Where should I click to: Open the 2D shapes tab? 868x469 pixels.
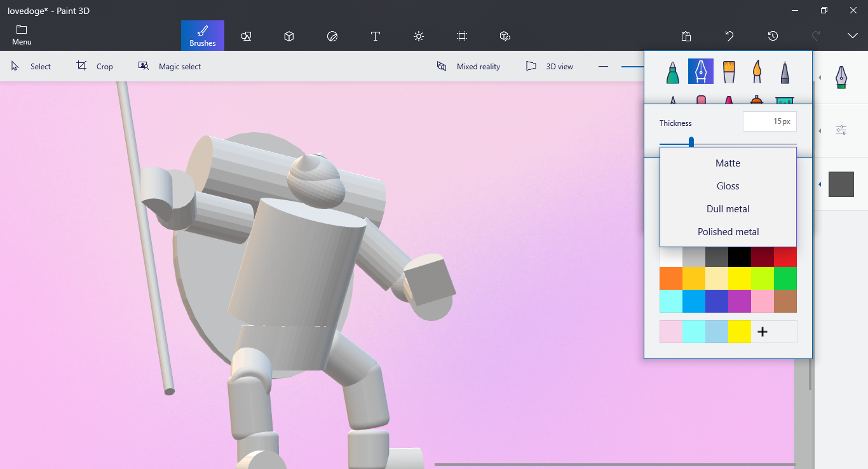click(x=246, y=36)
